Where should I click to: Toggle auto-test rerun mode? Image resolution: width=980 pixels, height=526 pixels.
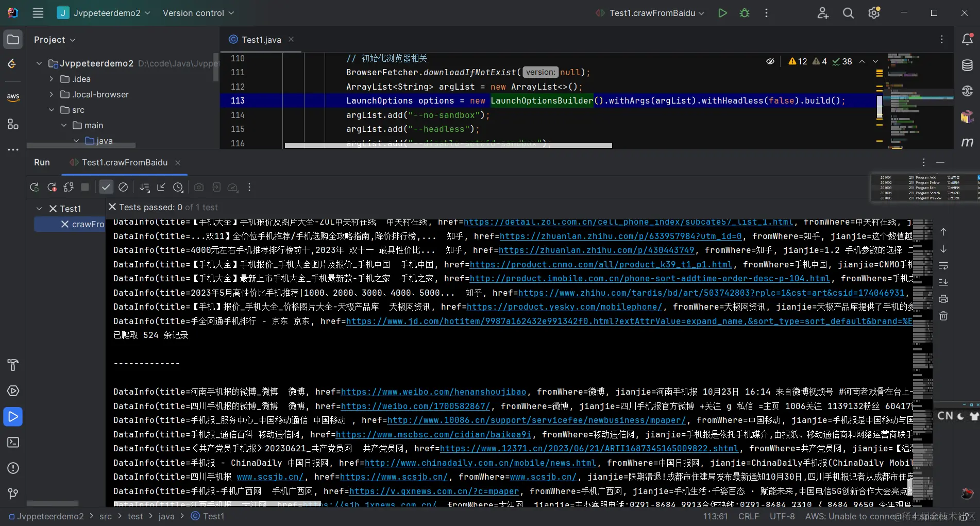(69, 187)
